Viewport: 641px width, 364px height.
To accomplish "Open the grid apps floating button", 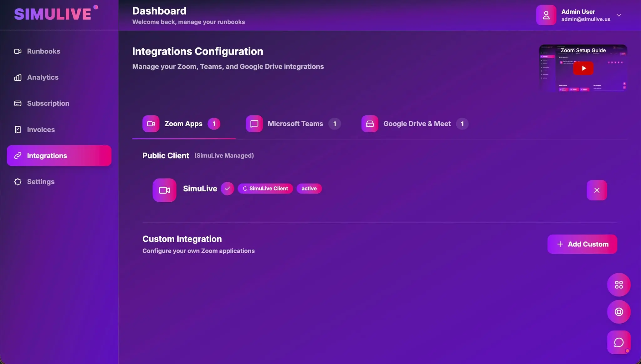I will click(619, 285).
